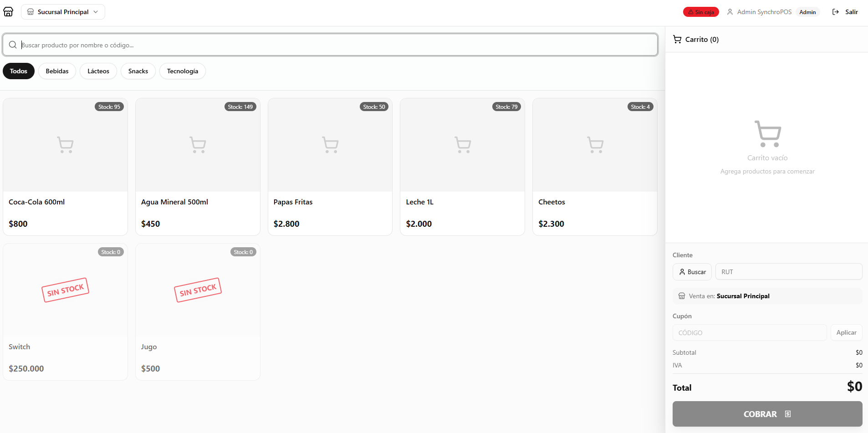The image size is (868, 433).
Task: Click the Cheetos cart placeholder icon
Action: click(x=595, y=145)
